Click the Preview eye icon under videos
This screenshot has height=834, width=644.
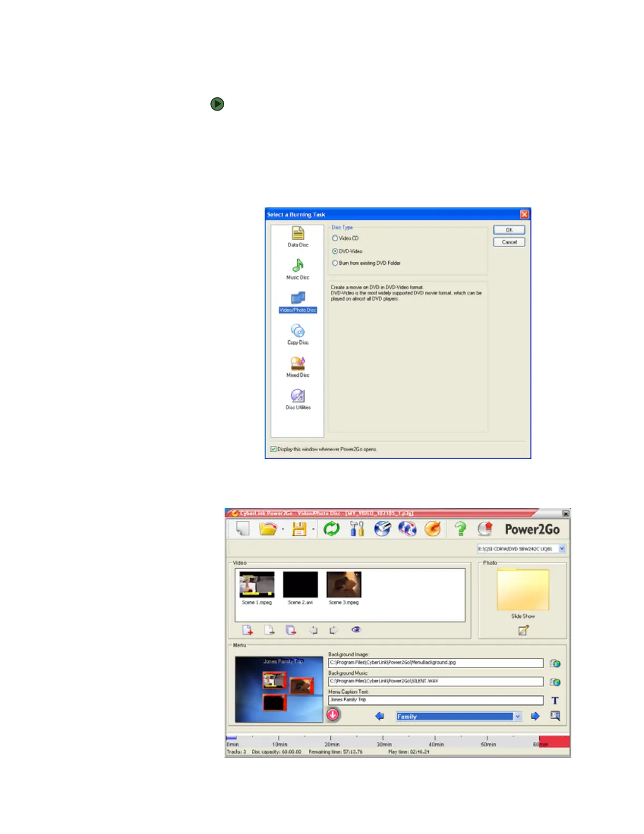(356, 630)
